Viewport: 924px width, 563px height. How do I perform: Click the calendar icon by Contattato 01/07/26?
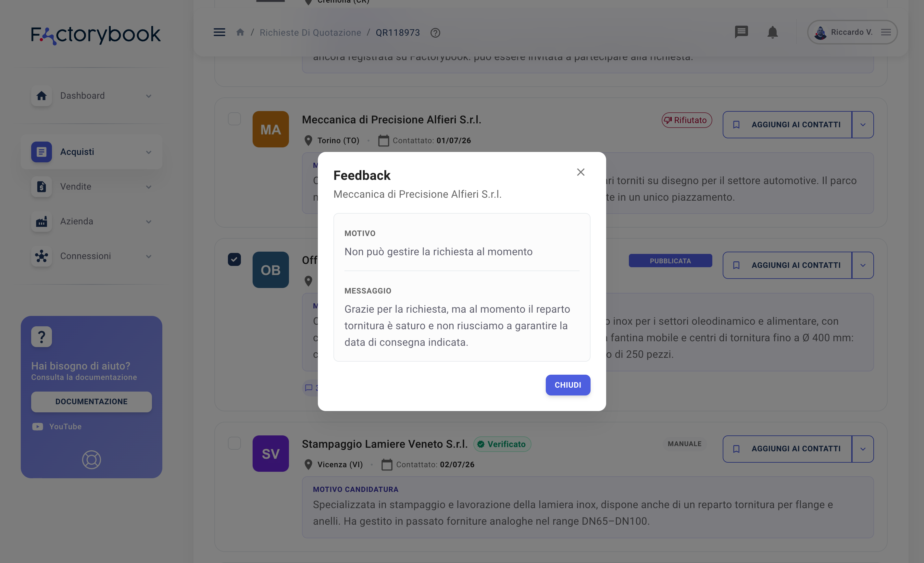383,141
